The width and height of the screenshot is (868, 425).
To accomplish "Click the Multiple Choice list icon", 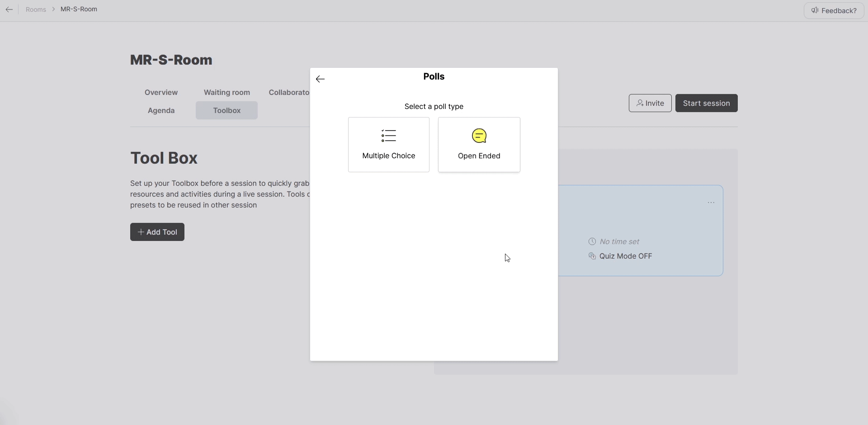I will (x=389, y=136).
